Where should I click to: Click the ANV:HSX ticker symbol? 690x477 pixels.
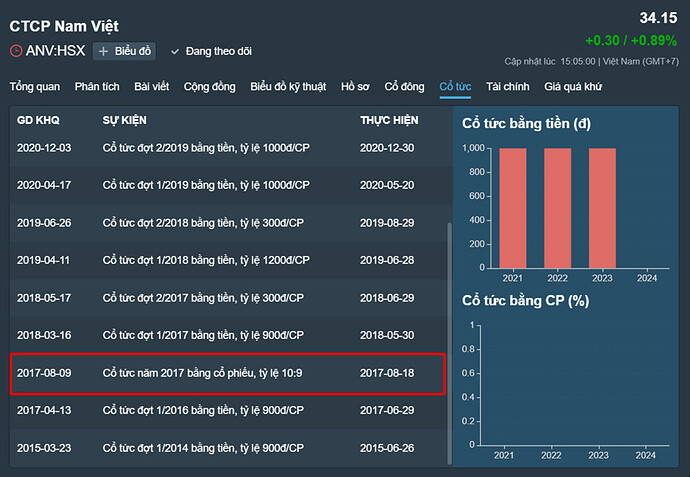pos(55,51)
